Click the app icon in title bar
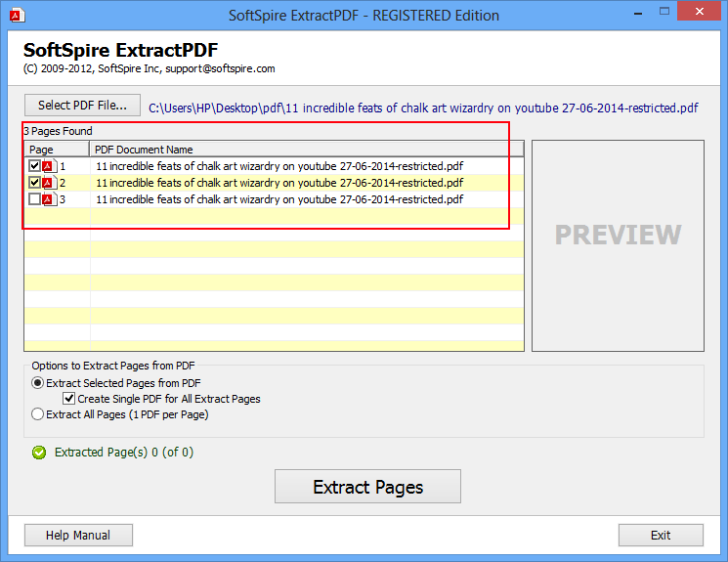 (18, 16)
